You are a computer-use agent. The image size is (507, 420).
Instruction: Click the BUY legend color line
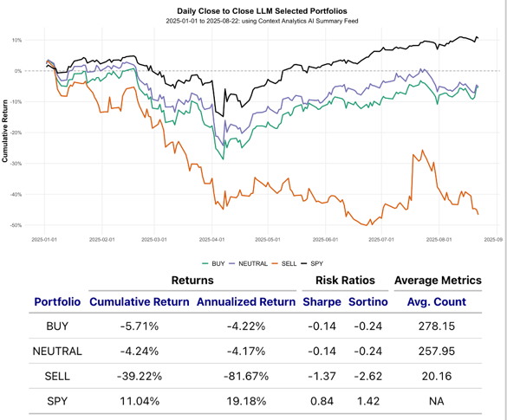[x=205, y=263]
